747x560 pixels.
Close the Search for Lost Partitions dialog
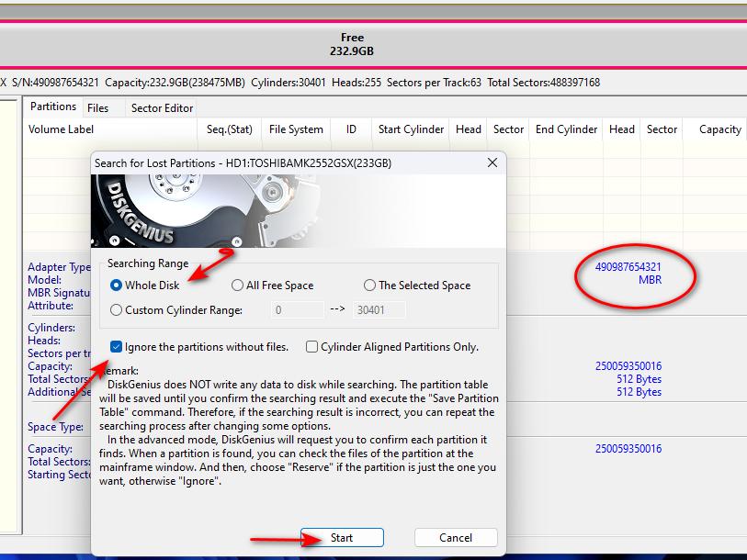click(x=492, y=162)
